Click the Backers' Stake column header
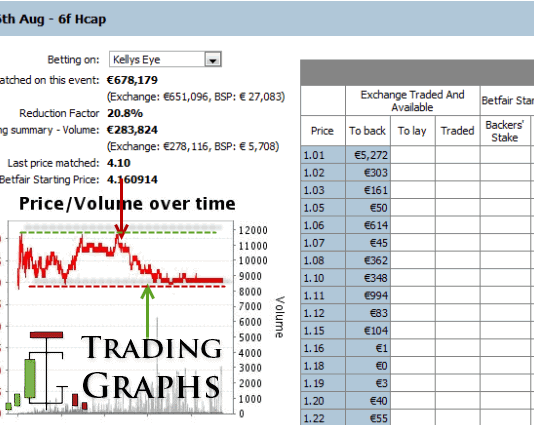The width and height of the screenshot is (534, 425). [x=505, y=131]
